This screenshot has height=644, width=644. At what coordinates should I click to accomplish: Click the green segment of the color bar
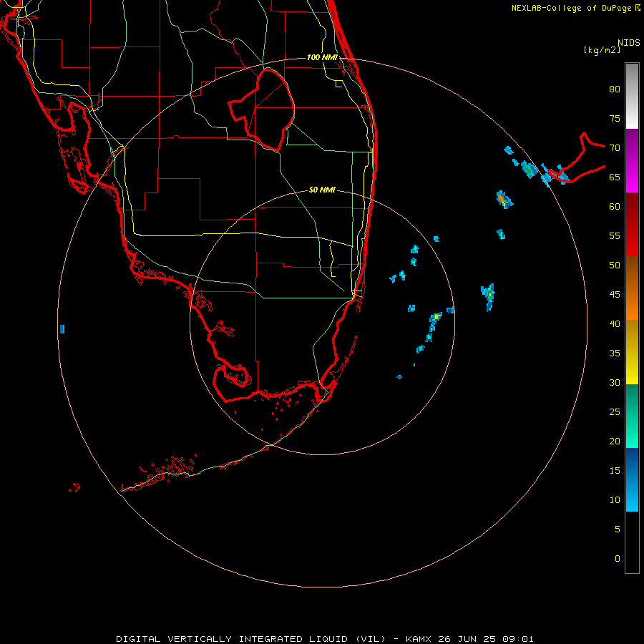coord(632,416)
